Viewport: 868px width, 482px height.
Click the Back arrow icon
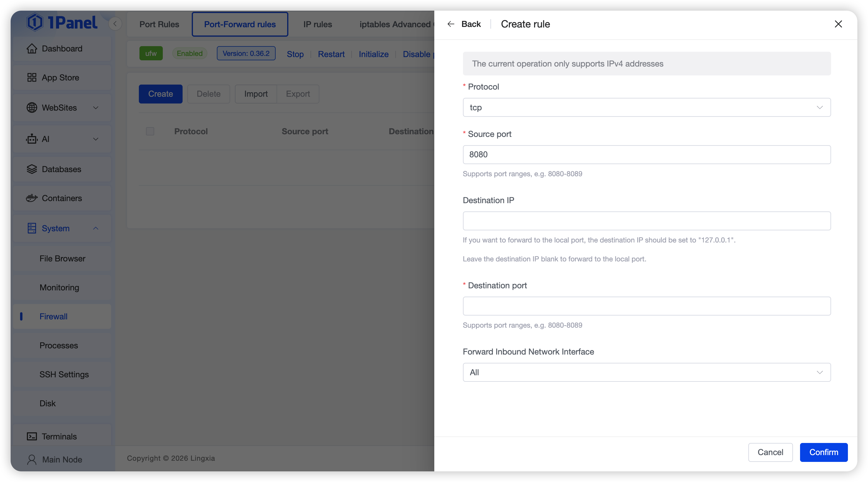point(451,24)
